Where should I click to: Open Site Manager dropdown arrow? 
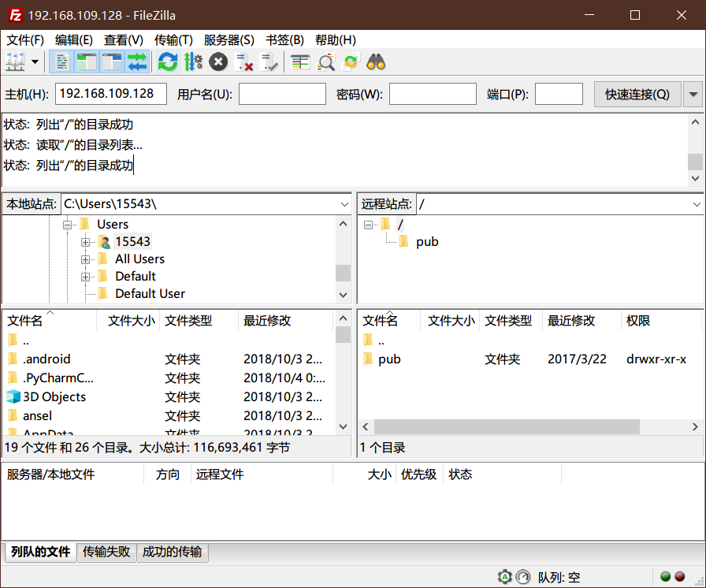[x=35, y=62]
